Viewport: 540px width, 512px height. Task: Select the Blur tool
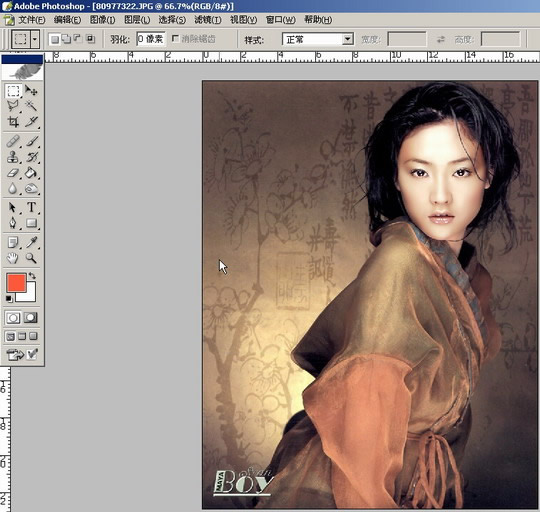[13, 188]
